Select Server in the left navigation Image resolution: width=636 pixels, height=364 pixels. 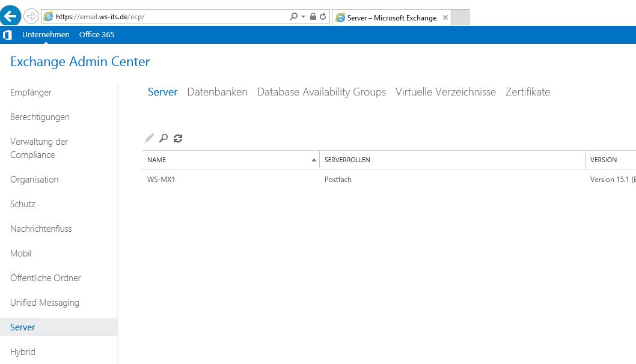pos(59,327)
